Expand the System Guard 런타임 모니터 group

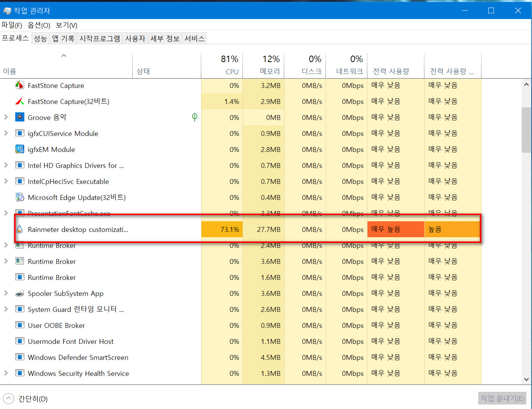(x=6, y=309)
